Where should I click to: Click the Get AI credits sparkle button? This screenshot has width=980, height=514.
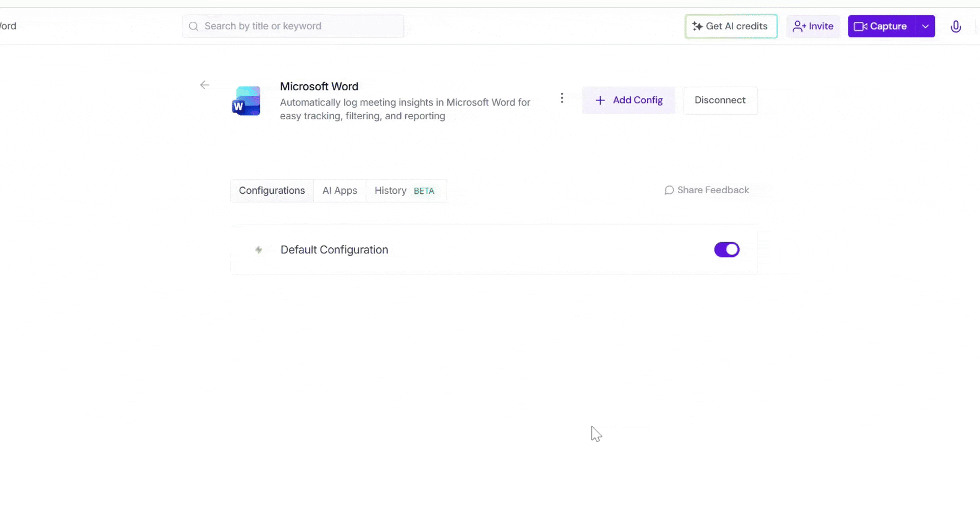[x=730, y=27]
